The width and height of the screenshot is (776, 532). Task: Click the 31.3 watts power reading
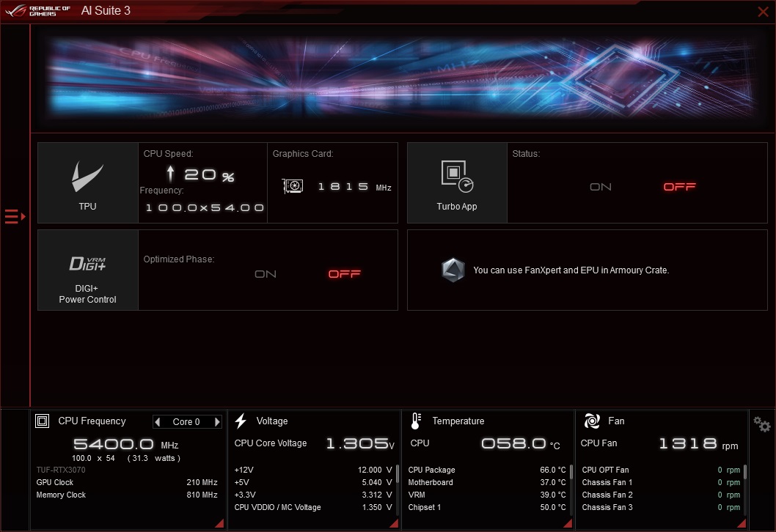click(154, 458)
